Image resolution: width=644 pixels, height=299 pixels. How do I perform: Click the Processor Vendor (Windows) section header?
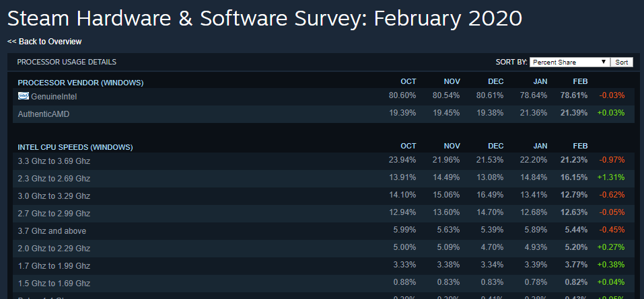tap(80, 83)
